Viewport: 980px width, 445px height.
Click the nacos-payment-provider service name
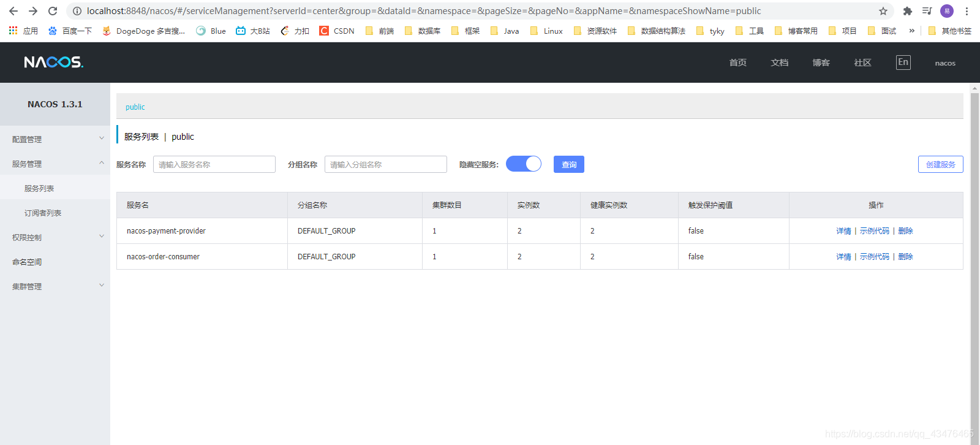coord(166,231)
